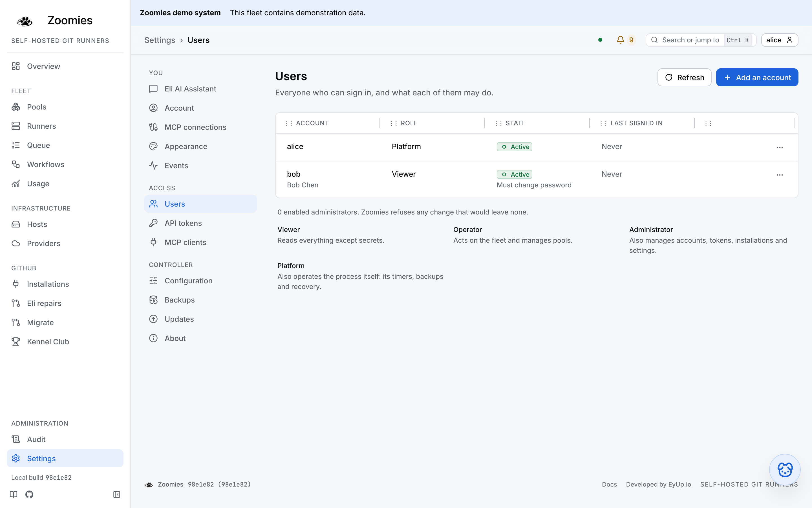Open GitHub Installations page
812x508 pixels.
pos(65,284)
